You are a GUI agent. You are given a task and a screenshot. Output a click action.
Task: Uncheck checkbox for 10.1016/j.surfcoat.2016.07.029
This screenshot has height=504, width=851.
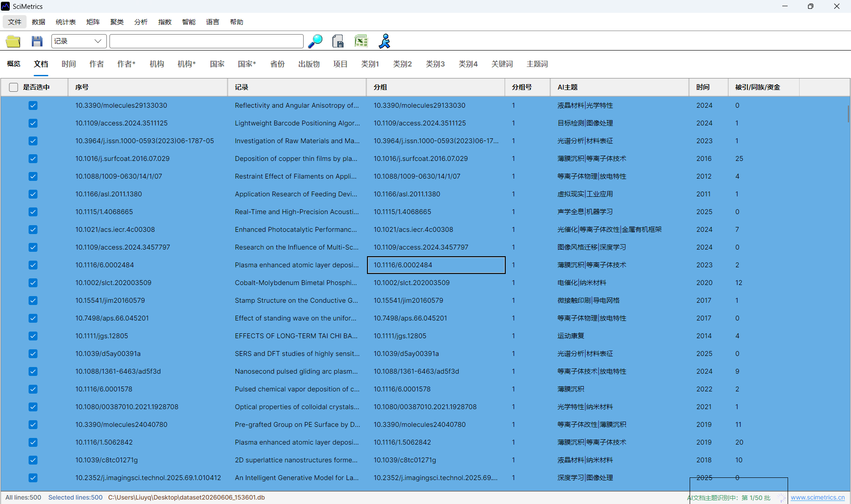[33, 159]
